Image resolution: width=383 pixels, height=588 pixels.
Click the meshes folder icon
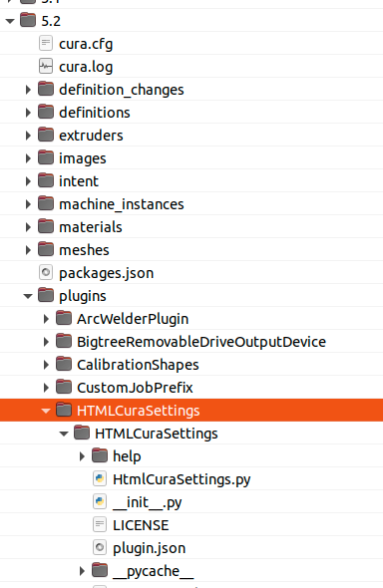(46, 249)
